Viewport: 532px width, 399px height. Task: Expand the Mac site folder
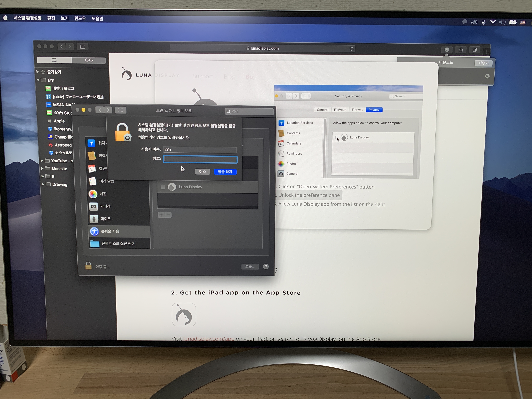[42, 169]
